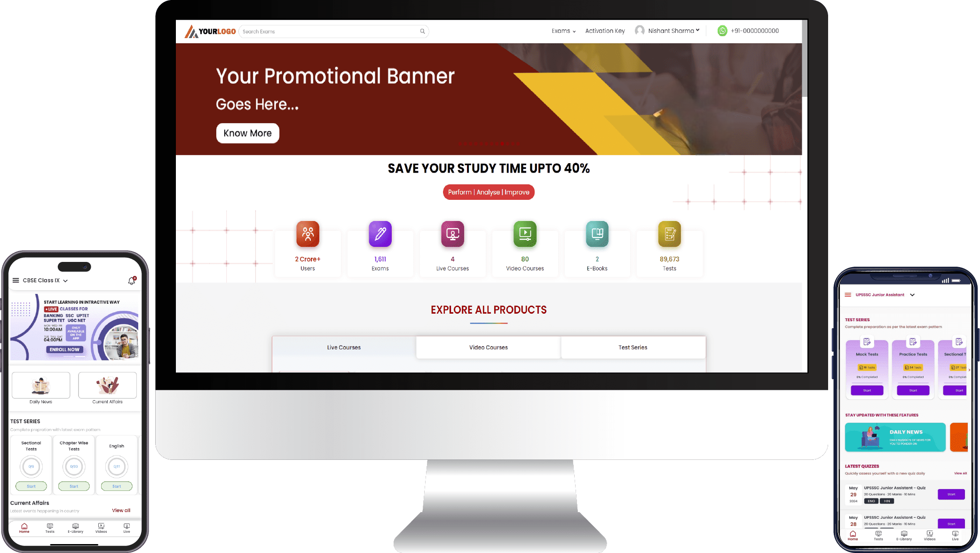Select the Test Series tab
Screen dimensions: 980x553
coord(632,347)
